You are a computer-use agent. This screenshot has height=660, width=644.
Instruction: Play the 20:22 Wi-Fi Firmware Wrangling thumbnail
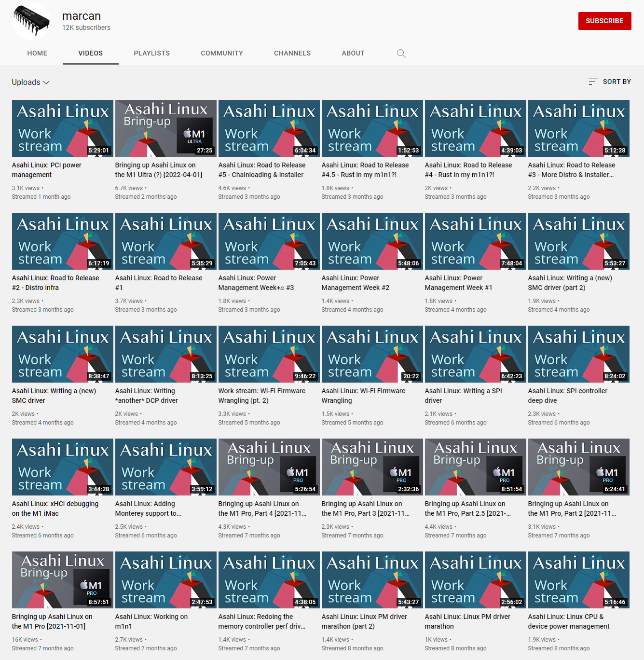pyautogui.click(x=372, y=354)
